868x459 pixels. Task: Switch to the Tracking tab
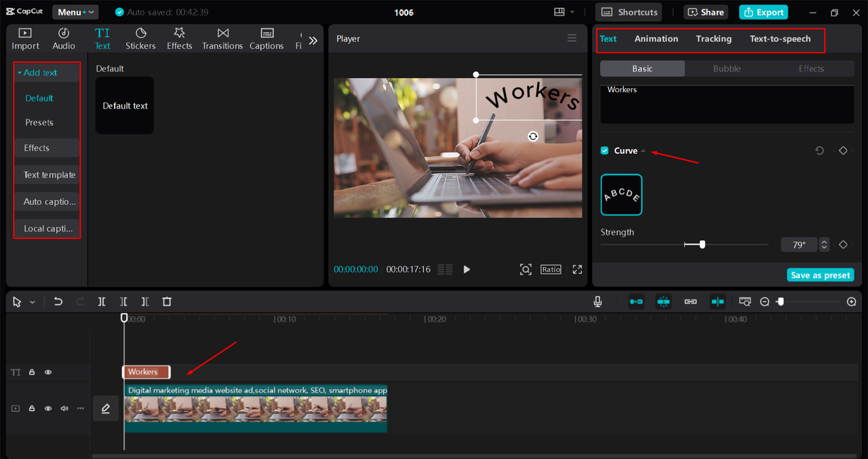[x=713, y=39]
